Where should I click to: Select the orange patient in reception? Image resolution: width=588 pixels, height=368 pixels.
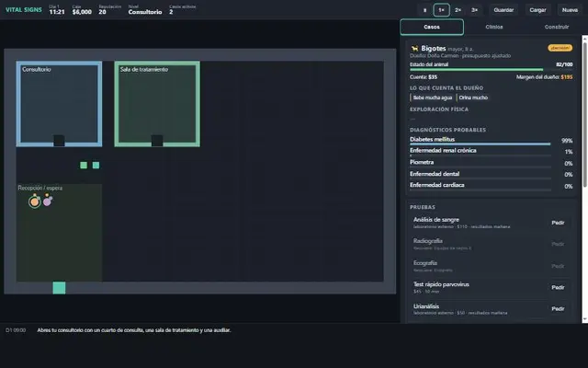tap(35, 202)
